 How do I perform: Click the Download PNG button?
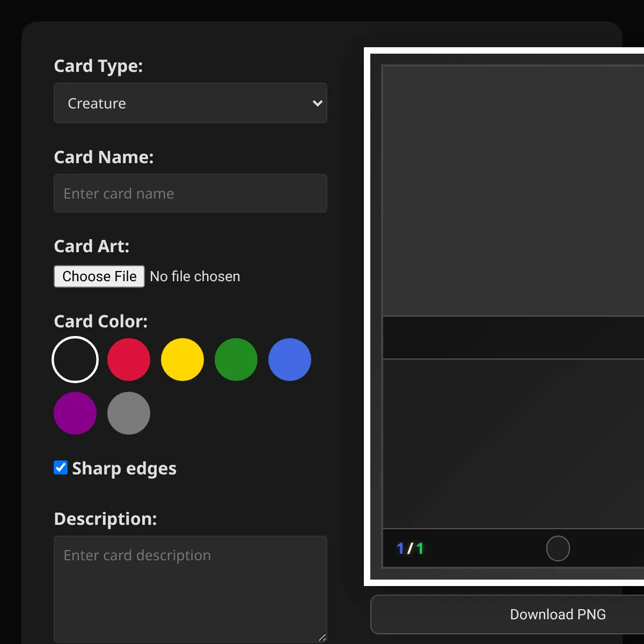(507, 614)
